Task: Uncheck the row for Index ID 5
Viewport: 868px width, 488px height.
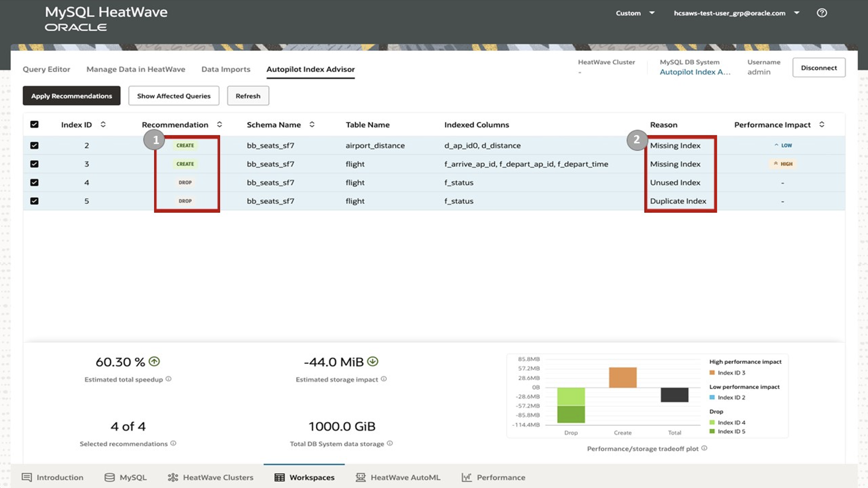Action: [x=34, y=201]
